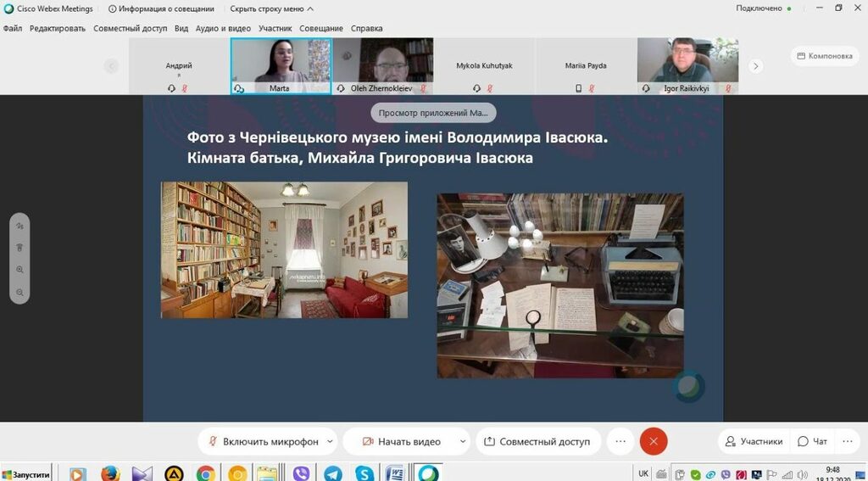This screenshot has width=868, height=481.
Task: Unmute with Включить микрофон button
Action: (x=262, y=441)
